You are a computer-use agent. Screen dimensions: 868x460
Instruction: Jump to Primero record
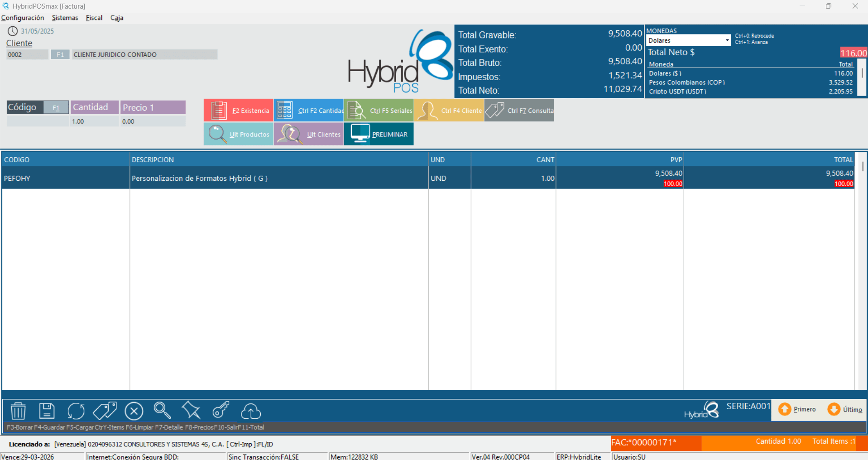(x=797, y=409)
